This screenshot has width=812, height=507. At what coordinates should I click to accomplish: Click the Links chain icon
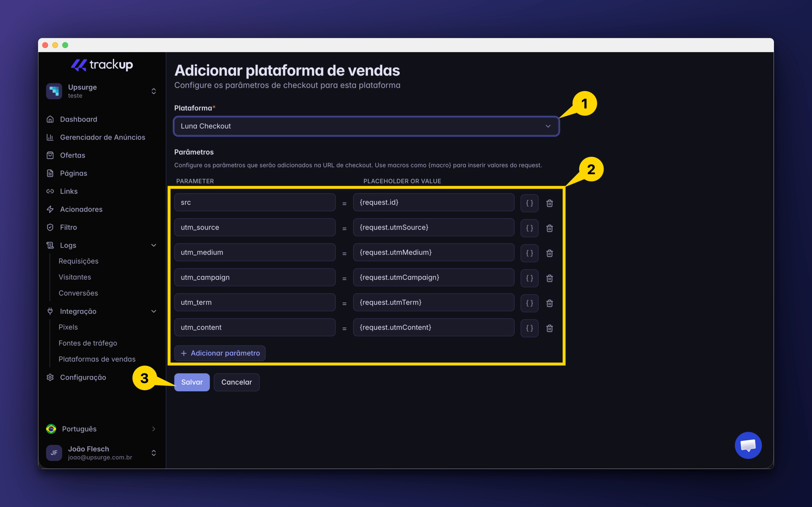(50, 191)
